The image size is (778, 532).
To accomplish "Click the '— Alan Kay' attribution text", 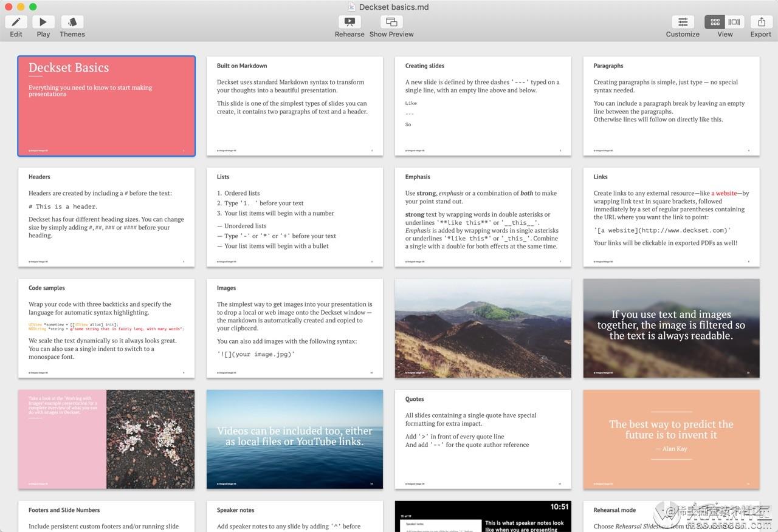I will coord(671,448).
